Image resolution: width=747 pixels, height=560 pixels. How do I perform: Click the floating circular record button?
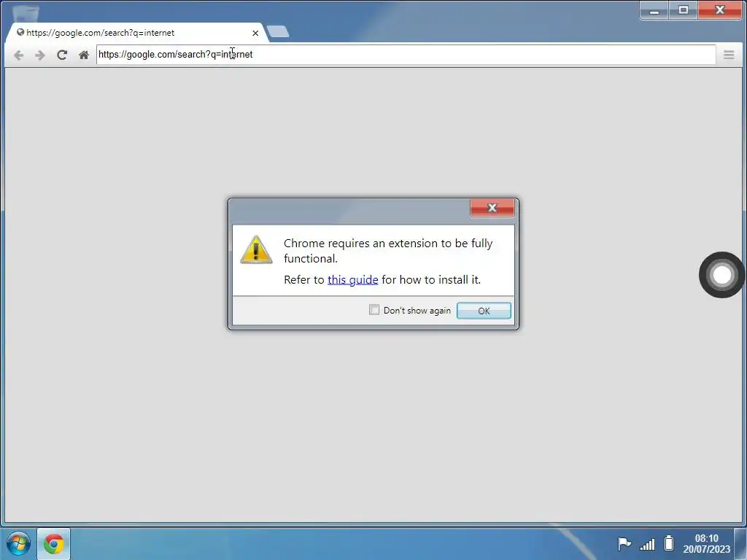(x=721, y=275)
